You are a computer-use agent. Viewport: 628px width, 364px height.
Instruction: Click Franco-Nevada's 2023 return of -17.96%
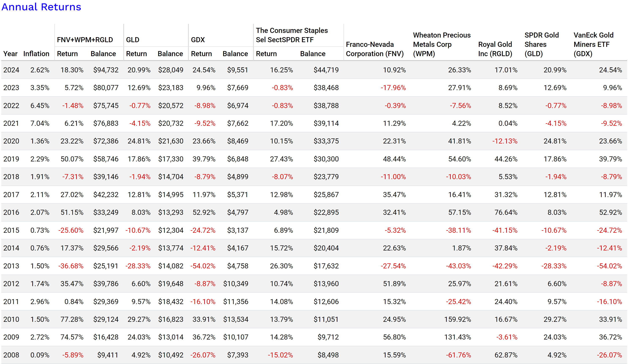point(393,88)
